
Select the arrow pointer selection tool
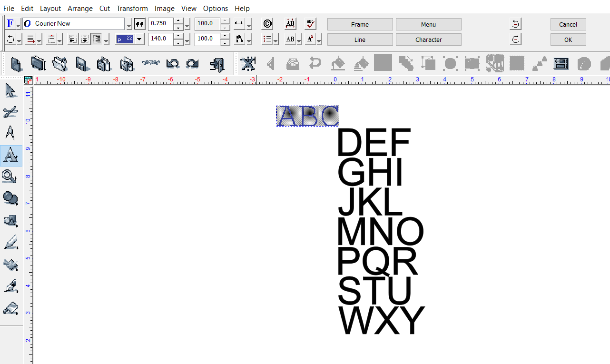pyautogui.click(x=10, y=90)
